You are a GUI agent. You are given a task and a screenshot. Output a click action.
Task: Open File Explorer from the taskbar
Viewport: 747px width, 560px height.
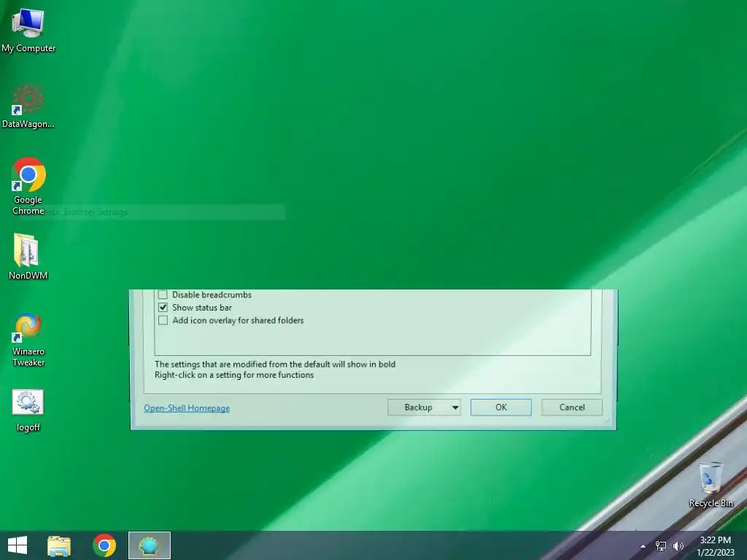(x=59, y=545)
